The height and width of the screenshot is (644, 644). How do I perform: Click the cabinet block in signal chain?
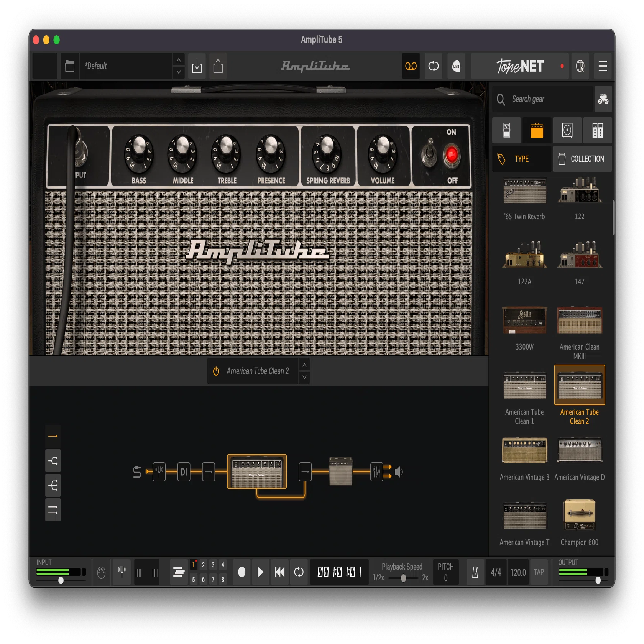coord(340,472)
